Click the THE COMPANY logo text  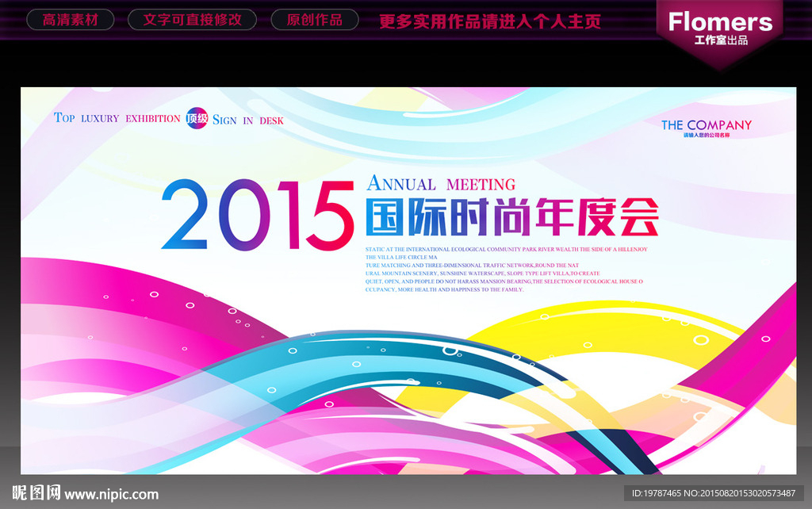tap(707, 124)
